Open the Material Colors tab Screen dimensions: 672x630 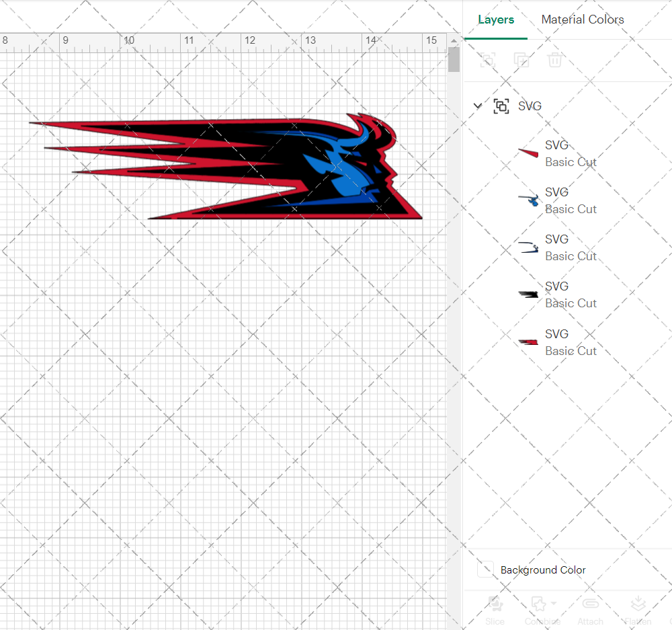pyautogui.click(x=583, y=19)
